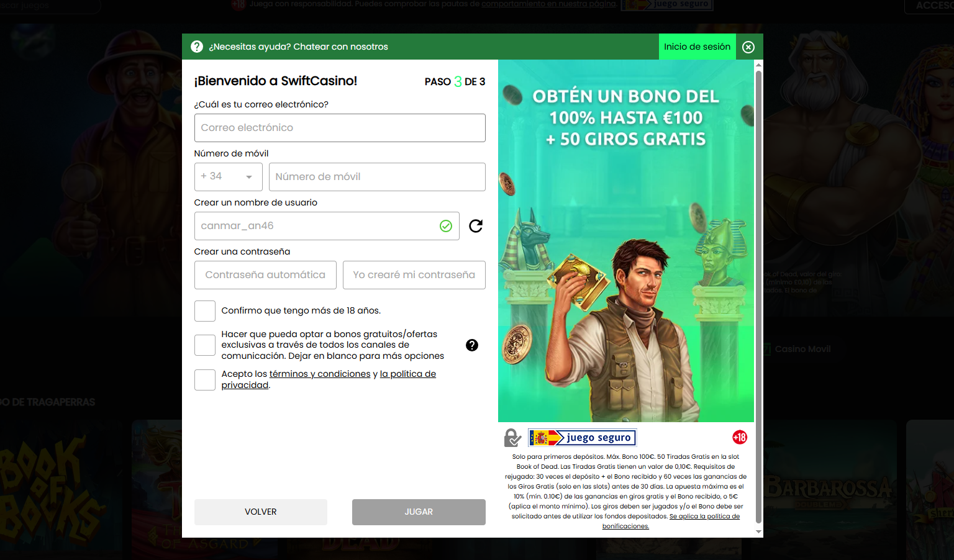Click ¿Necesitas ayuda? Chatear con nosotros
The width and height of the screenshot is (954, 560).
298,47
